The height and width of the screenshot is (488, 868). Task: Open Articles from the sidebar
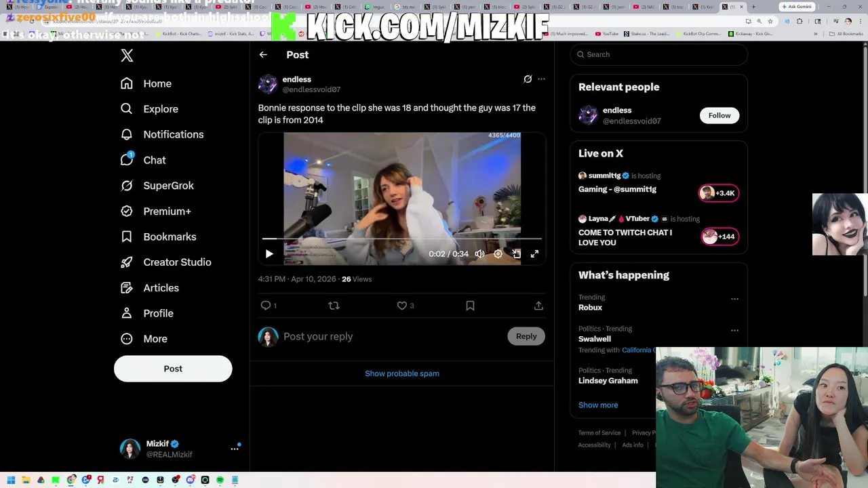click(149, 288)
